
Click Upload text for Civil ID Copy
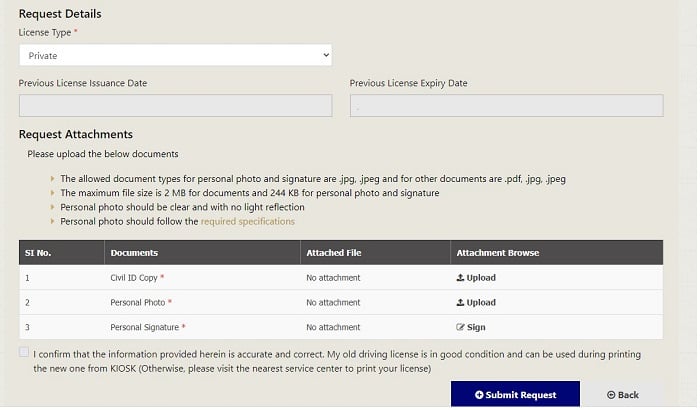[481, 278]
